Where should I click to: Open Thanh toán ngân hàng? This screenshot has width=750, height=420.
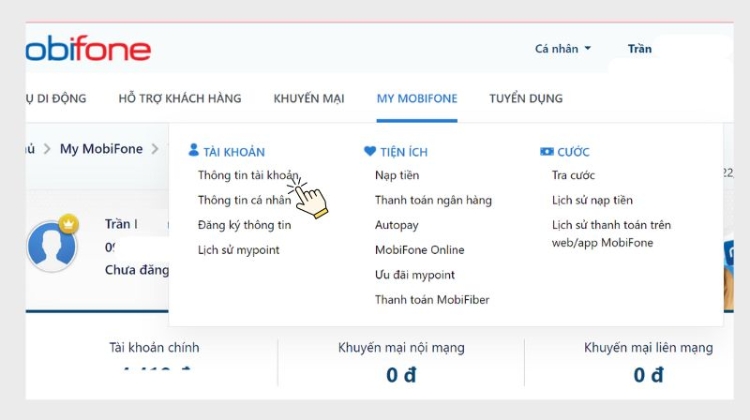pyautogui.click(x=433, y=200)
